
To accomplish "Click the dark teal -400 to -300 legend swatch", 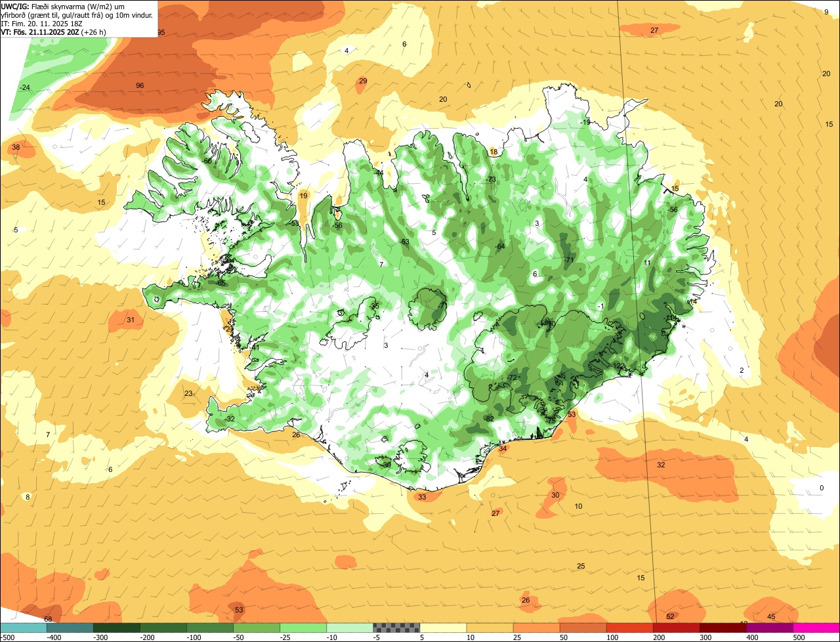I will point(70,628).
